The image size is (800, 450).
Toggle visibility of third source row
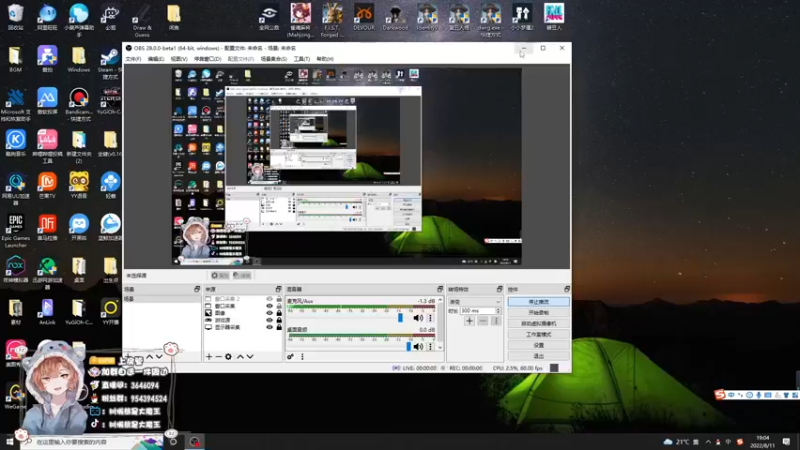269,313
